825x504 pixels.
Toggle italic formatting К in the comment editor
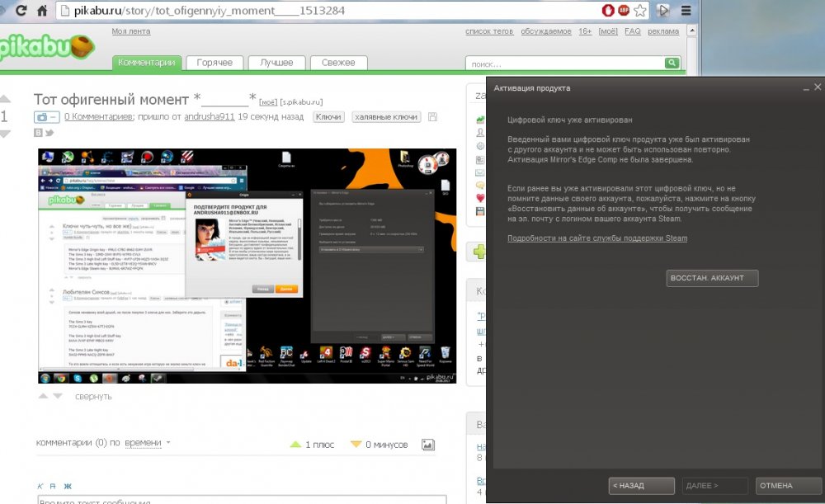(x=40, y=486)
